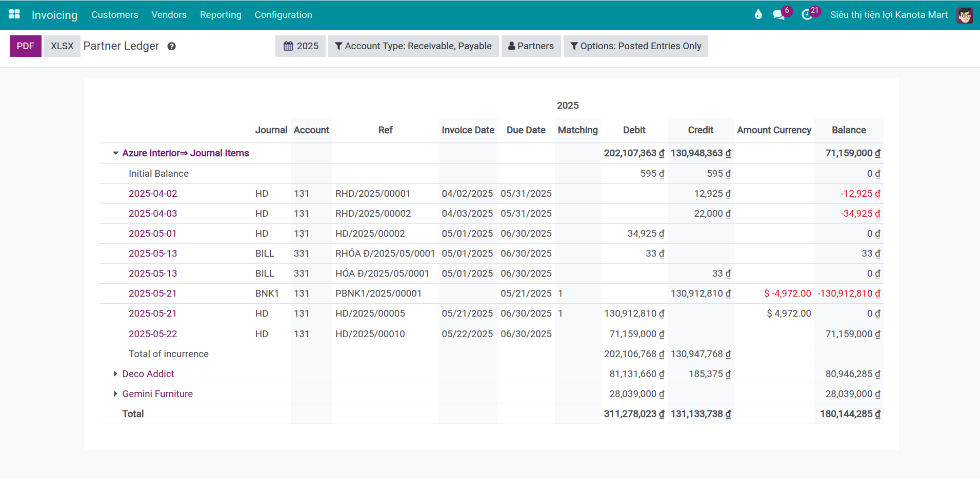Image resolution: width=980 pixels, height=479 pixels.
Task: Open the apps grid home menu icon
Action: click(x=14, y=14)
